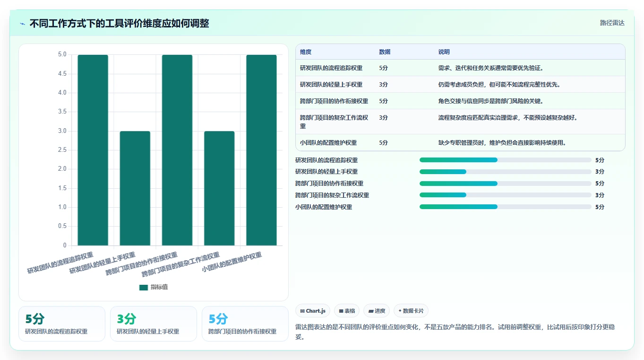Screen dimensions: 644x360
Task: Select the Chart.js chip
Action: 313,311
